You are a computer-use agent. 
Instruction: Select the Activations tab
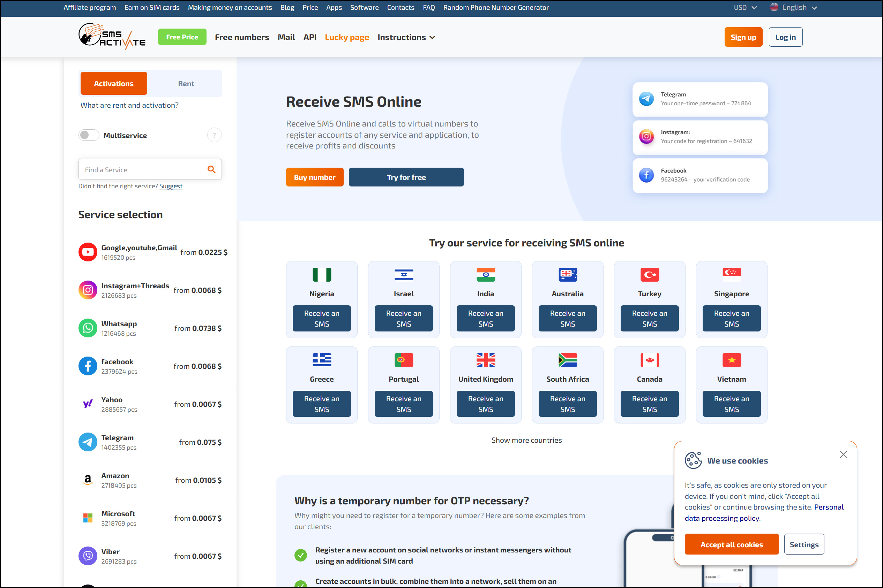114,83
